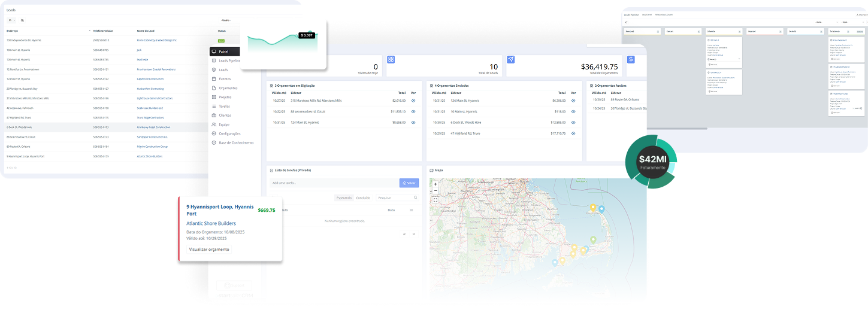This screenshot has height=310, width=868.
Task: Open Orçamentos in the sidebar menu
Action: click(228, 88)
